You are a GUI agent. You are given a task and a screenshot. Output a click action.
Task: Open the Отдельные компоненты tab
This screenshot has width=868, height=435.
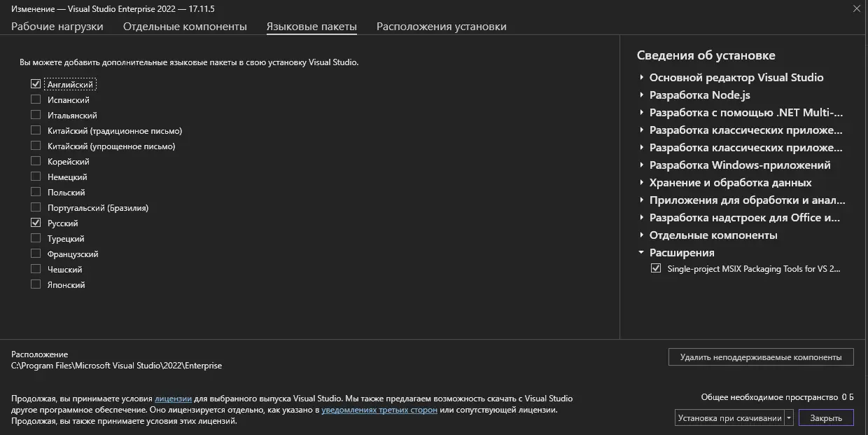click(x=185, y=27)
